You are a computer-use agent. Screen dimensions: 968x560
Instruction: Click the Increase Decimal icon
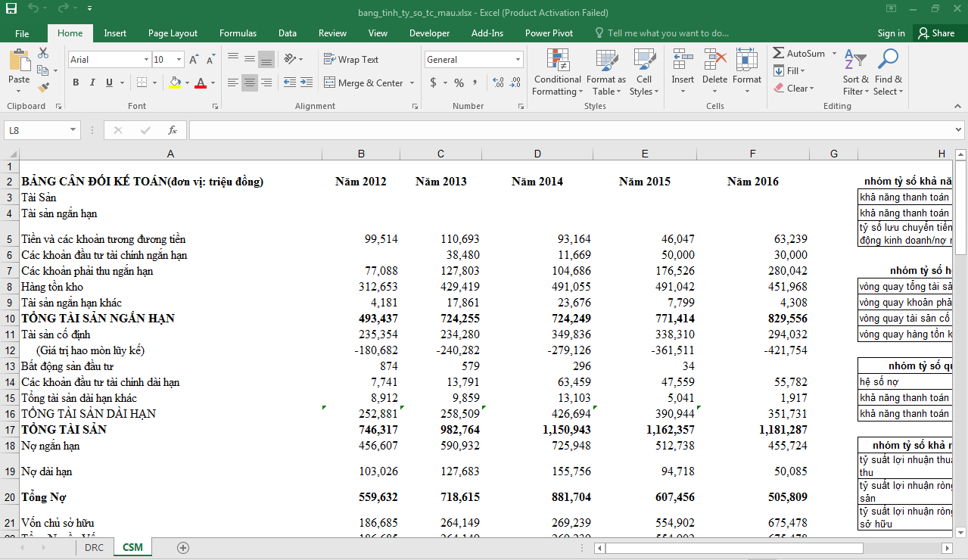[x=498, y=82]
